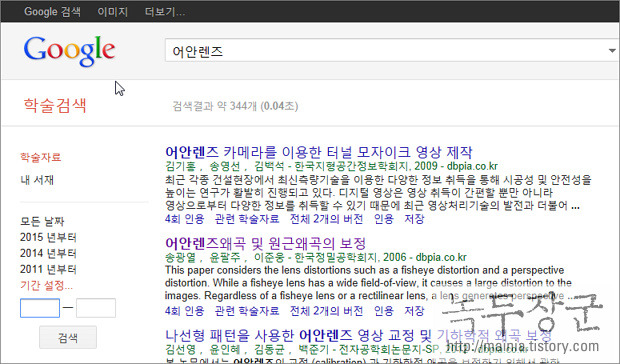620x364 pixels.
Task: Click author 백준기 in third result
Action: (x=314, y=349)
